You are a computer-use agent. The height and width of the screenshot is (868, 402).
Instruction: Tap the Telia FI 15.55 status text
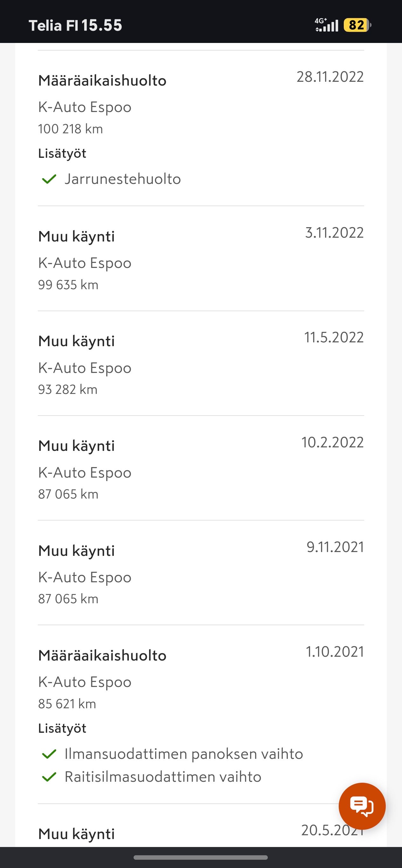[x=75, y=25]
